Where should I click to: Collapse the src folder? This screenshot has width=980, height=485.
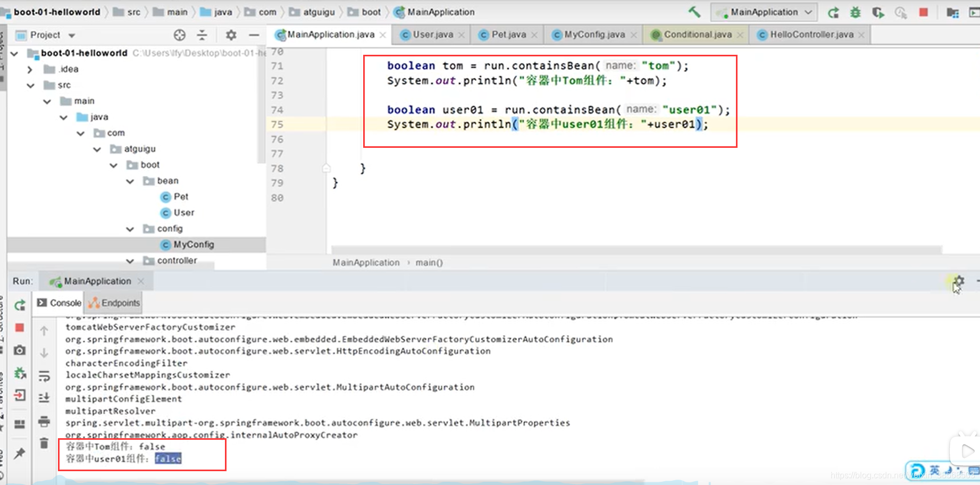(x=30, y=85)
